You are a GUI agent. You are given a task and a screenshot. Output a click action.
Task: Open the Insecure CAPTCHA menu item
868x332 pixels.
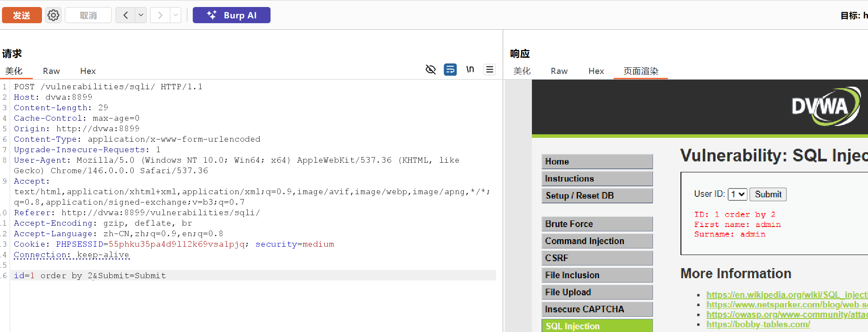[597, 309]
